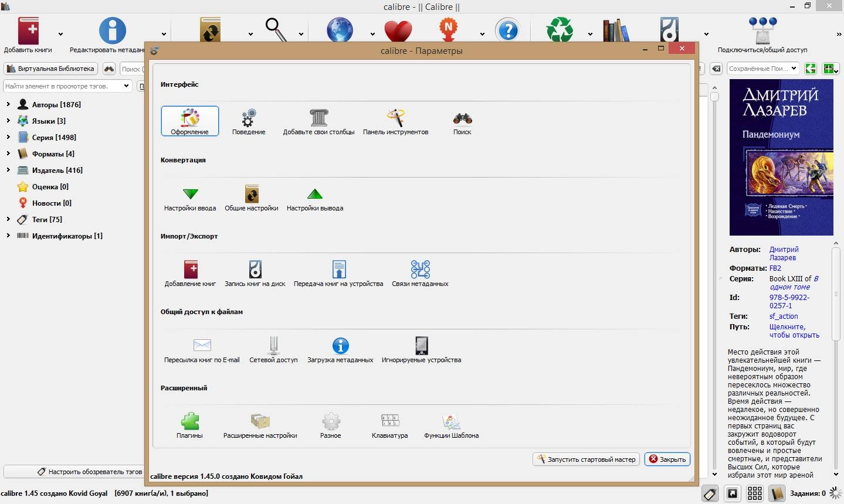
Task: Open author link Дмитрий Лазарев
Action: click(784, 253)
